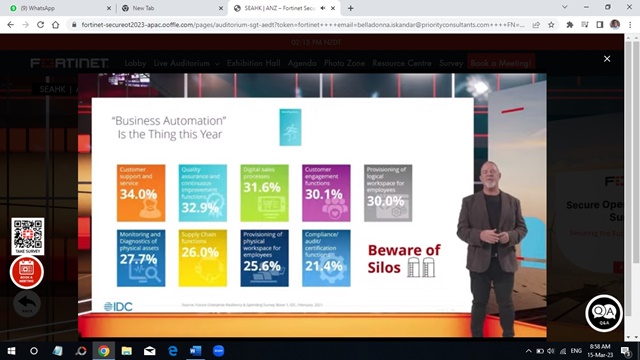Go to Exhibition Hall menu item
This screenshot has height=360, width=640.
click(253, 63)
